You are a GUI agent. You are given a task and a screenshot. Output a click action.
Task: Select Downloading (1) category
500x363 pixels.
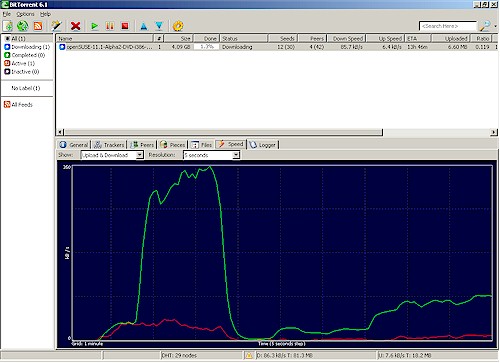click(x=27, y=47)
